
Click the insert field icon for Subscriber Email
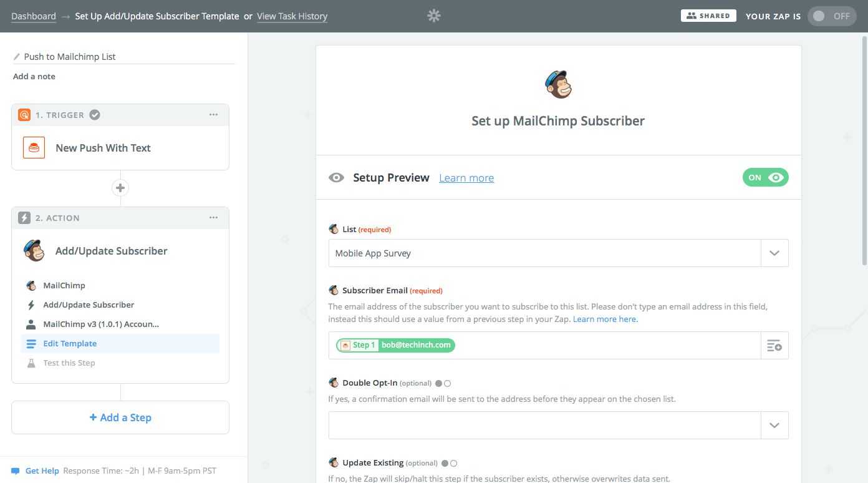click(x=774, y=345)
